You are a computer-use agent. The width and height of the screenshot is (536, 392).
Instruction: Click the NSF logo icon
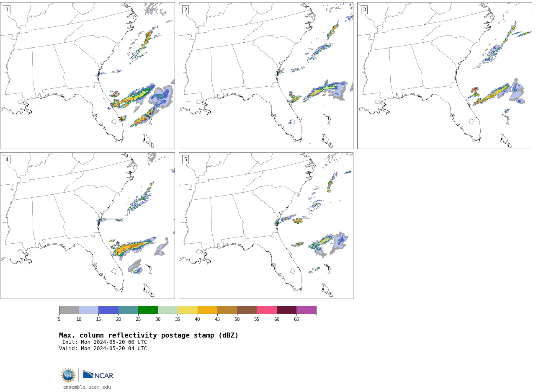[x=68, y=375]
